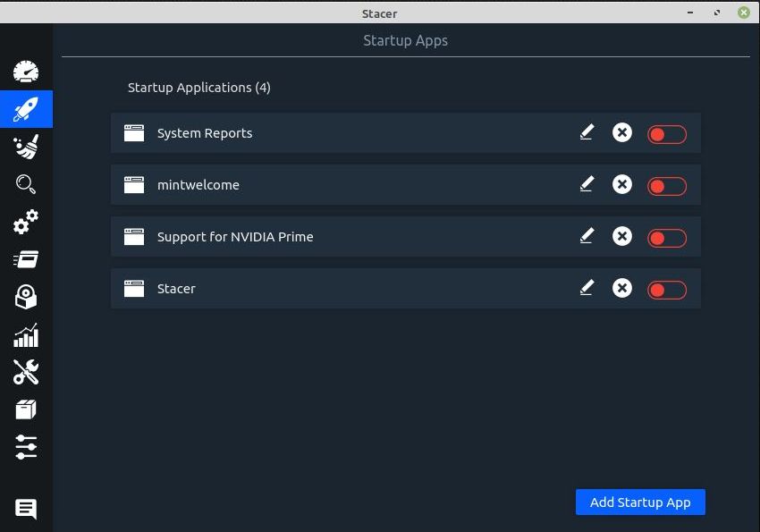Image resolution: width=760 pixels, height=532 pixels.
Task: Open the Services gears icon
Action: tap(26, 222)
